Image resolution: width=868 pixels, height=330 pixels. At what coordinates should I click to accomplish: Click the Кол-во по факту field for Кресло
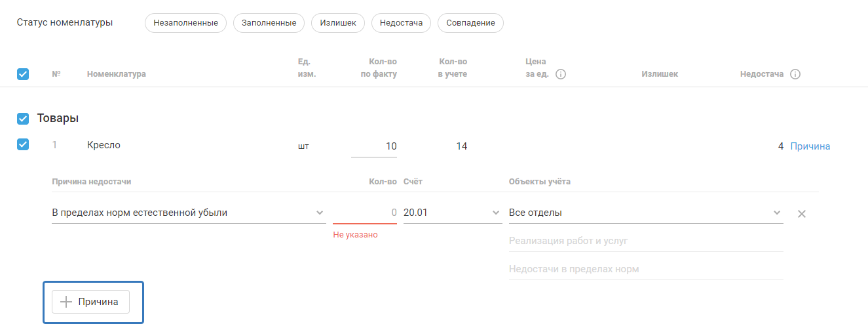(374, 146)
